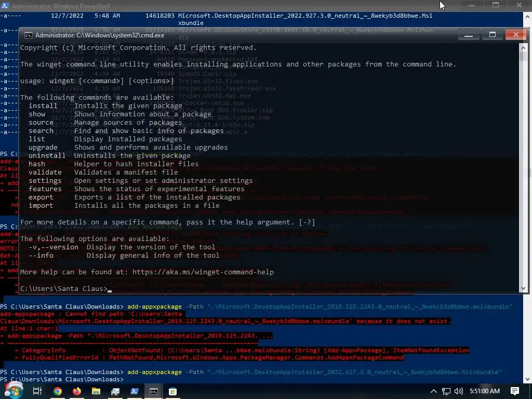Click the PowerShell window title bar icon
Image resolution: width=532 pixels, height=399 pixels.
(x=5, y=5)
